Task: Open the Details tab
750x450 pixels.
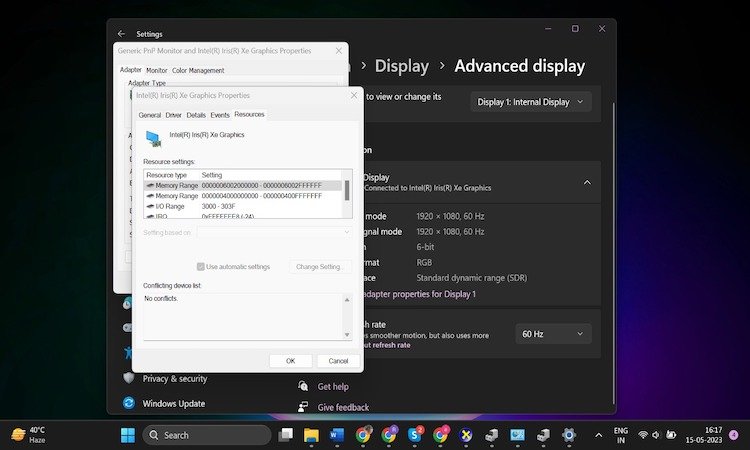Action: pyautogui.click(x=196, y=115)
